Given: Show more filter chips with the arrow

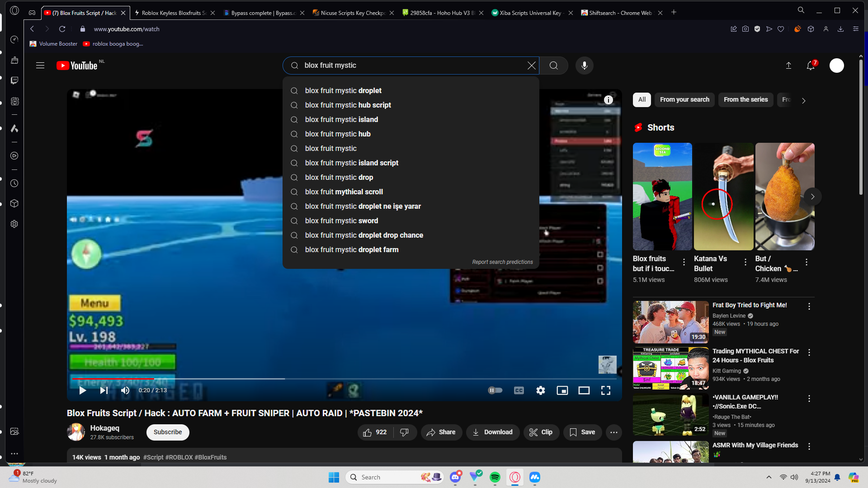Looking at the screenshot, I should (803, 100).
